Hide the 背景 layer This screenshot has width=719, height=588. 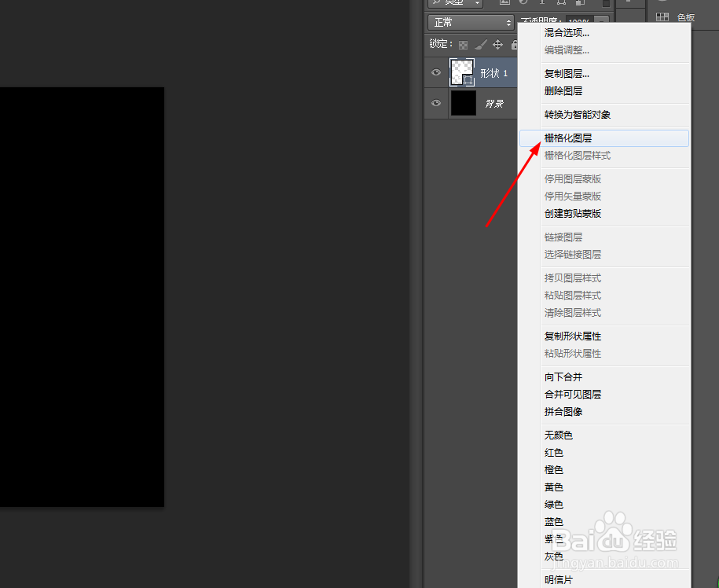[x=436, y=103]
